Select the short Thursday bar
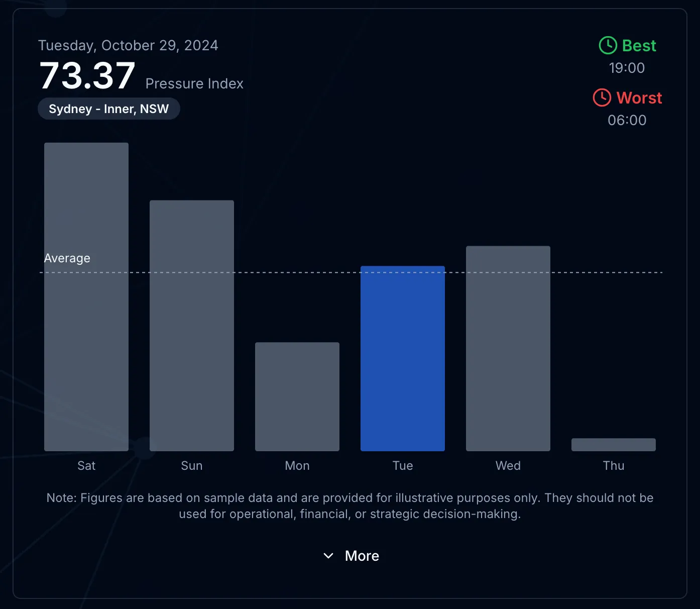The width and height of the screenshot is (700, 609). [614, 445]
